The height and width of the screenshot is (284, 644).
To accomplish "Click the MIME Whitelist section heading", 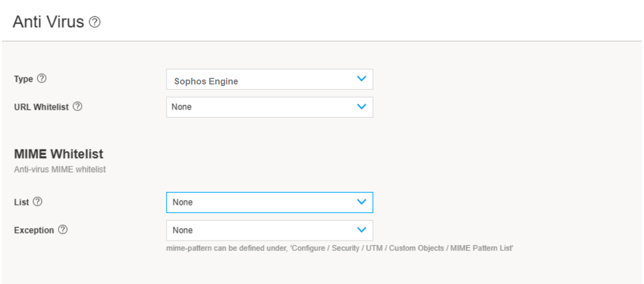I will click(x=59, y=154).
